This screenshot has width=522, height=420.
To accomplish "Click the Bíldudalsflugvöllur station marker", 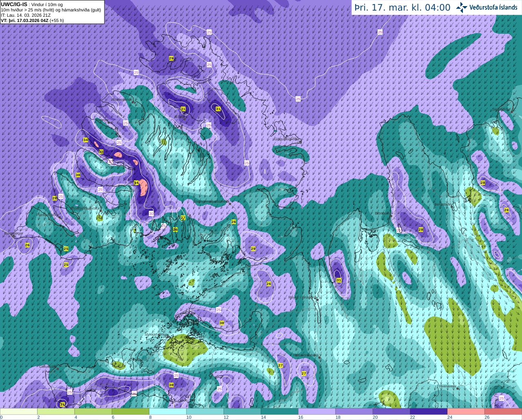I will coord(100,210).
